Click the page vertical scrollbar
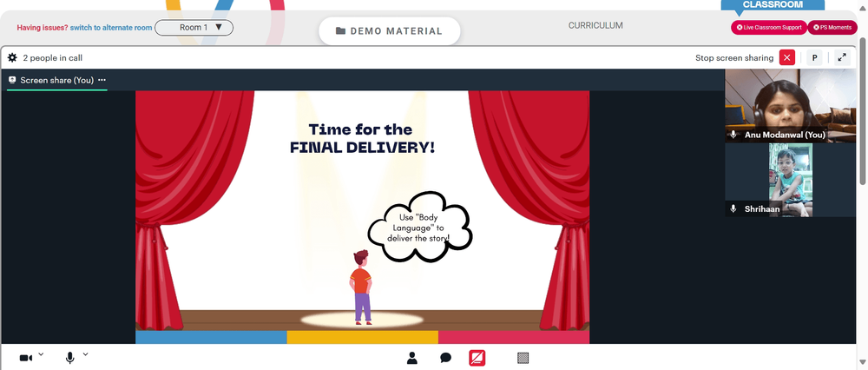 click(863, 111)
